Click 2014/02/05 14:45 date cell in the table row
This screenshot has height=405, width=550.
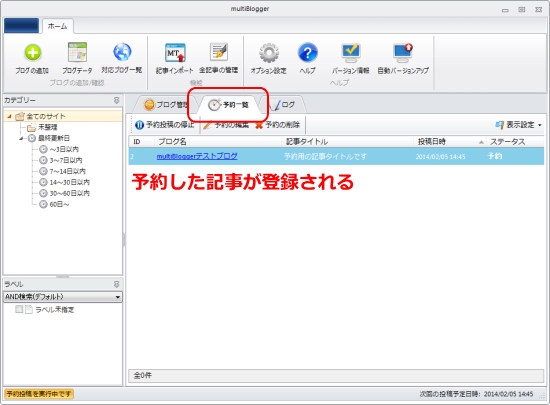click(x=440, y=157)
